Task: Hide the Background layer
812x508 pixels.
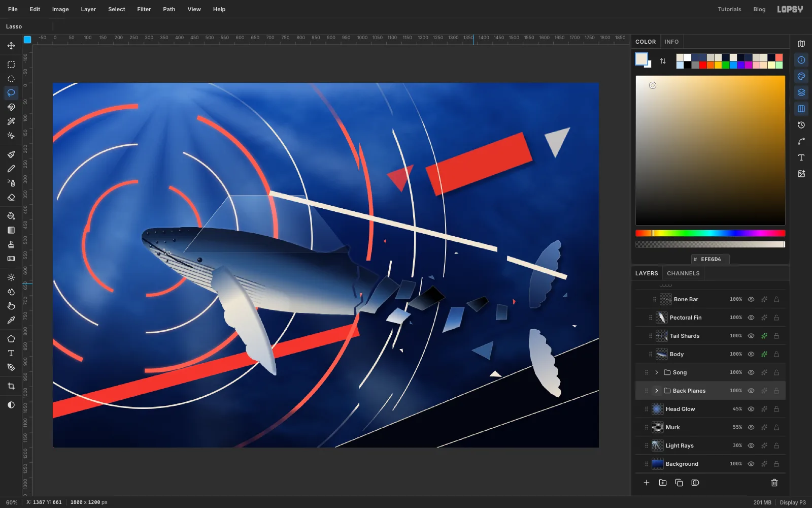Action: point(751,464)
